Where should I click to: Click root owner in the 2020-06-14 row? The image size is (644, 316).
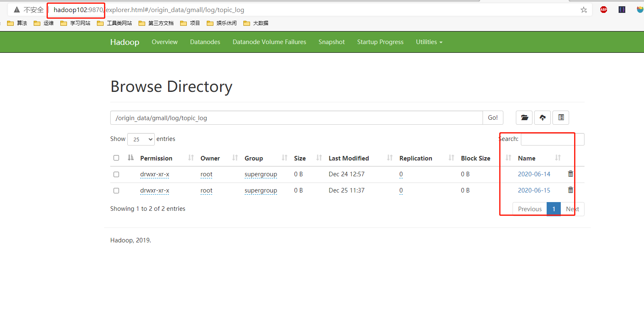click(206, 174)
